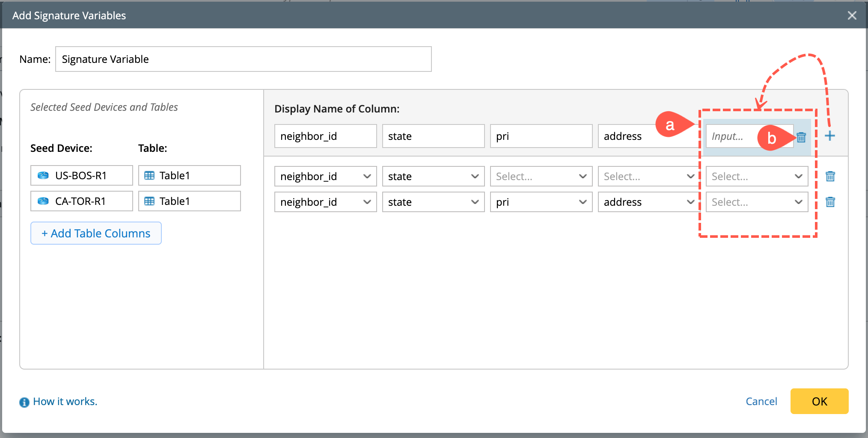Click the US-BOS-R1 router device icon
868x438 pixels.
click(43, 175)
